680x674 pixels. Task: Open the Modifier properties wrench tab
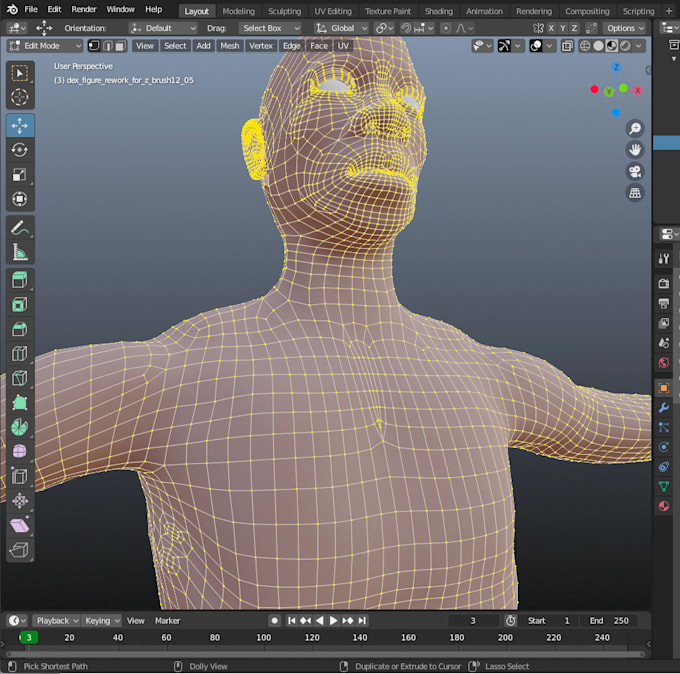pyautogui.click(x=664, y=408)
